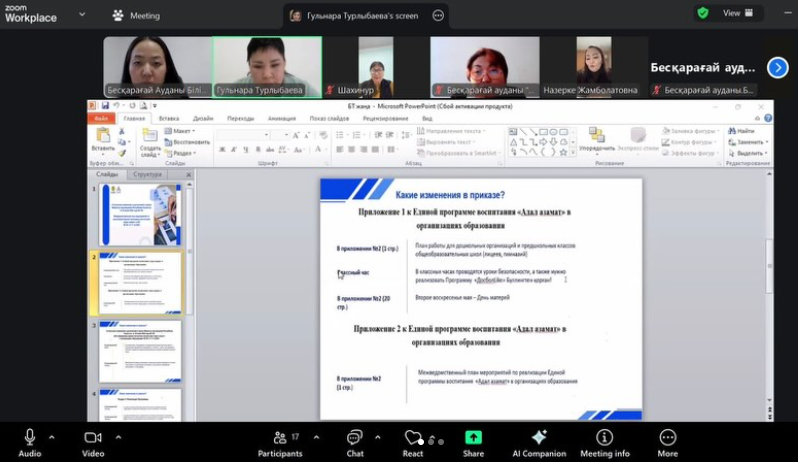The width and height of the screenshot is (798, 462).
Task: Select the Meeting tab at the top
Action: (x=136, y=16)
